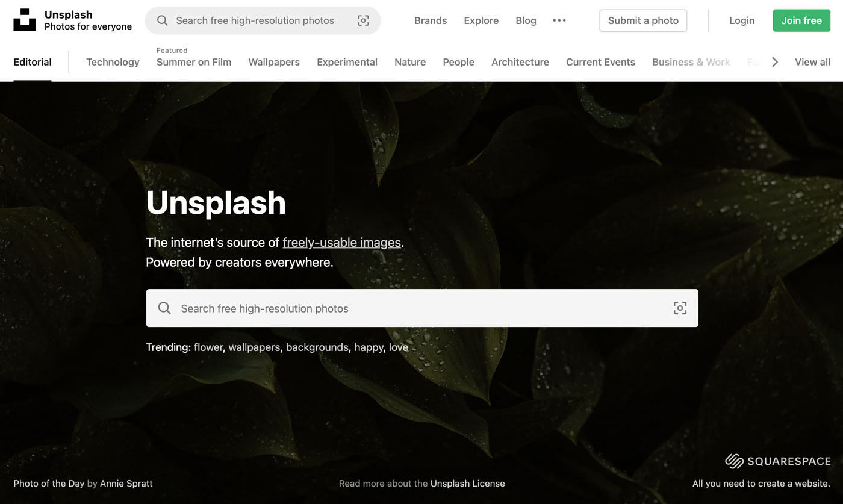Viewport: 843px width, 504px height.
Task: Open the Brands page
Action: pos(431,20)
